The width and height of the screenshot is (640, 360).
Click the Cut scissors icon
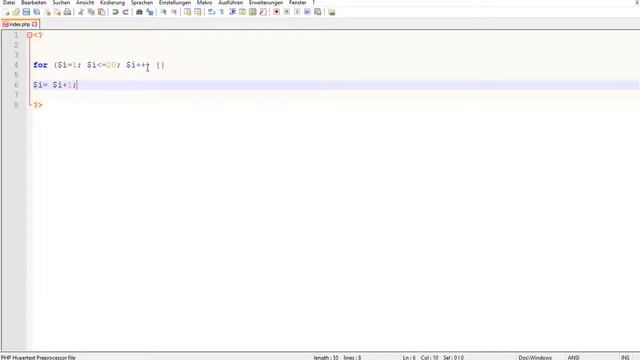(x=81, y=12)
